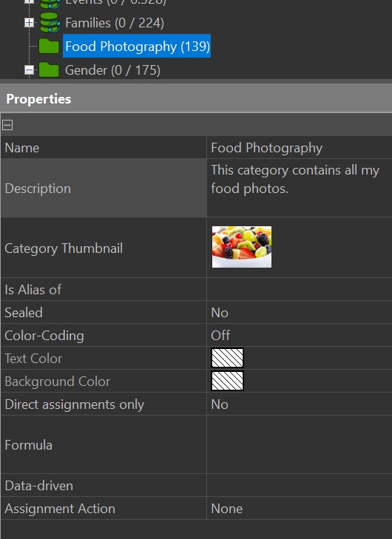This screenshot has width=392, height=539.
Task: Collapse the Properties group with minus box
Action: pos(7,125)
